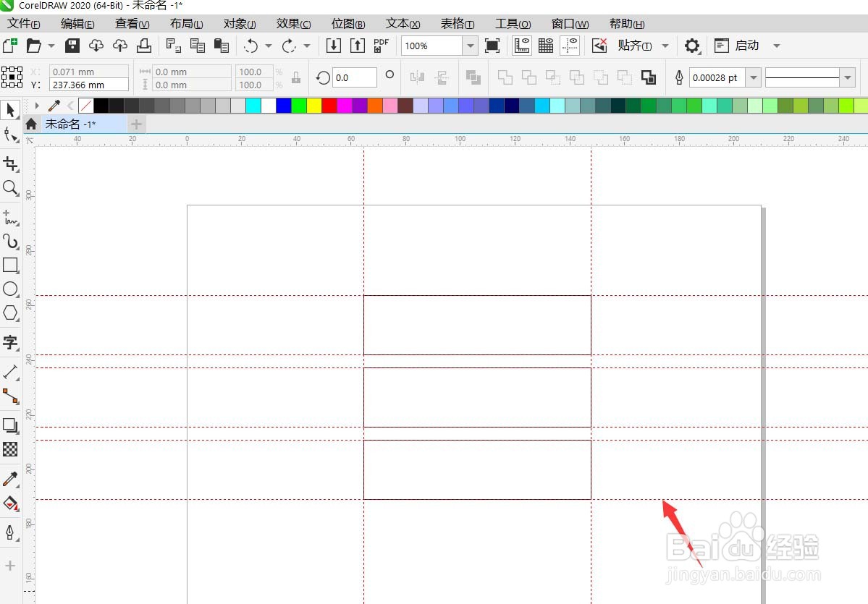Click the Import icon
868x604 pixels.
[x=333, y=46]
